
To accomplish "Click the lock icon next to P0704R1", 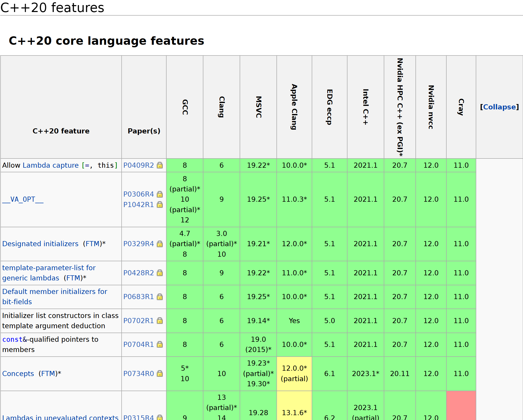I will pos(160,344).
